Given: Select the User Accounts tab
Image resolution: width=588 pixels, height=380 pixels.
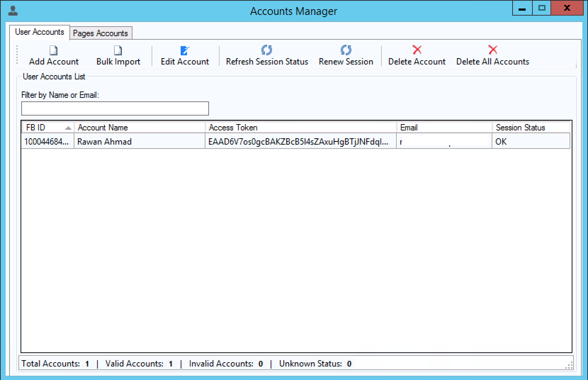Looking at the screenshot, I should (x=39, y=32).
